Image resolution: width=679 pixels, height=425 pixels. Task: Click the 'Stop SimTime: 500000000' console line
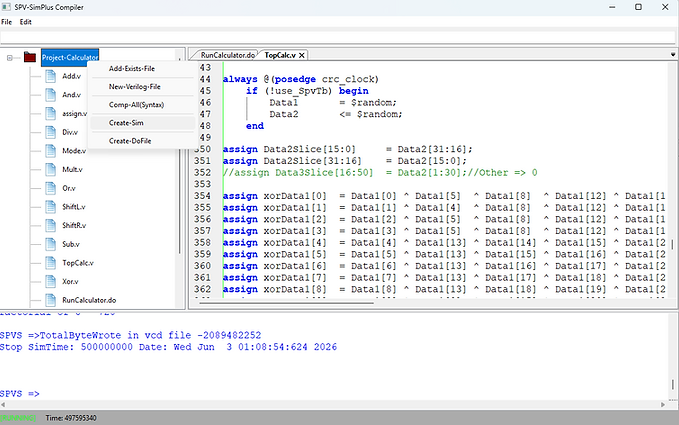click(x=168, y=347)
